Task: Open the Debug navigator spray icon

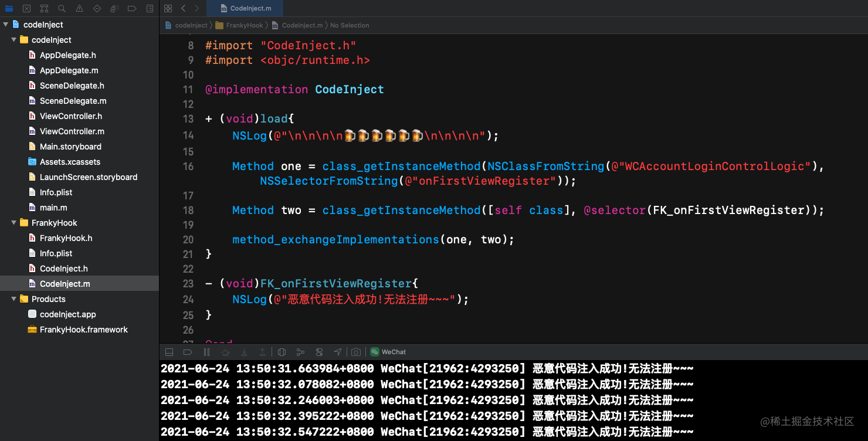Action: (x=115, y=9)
